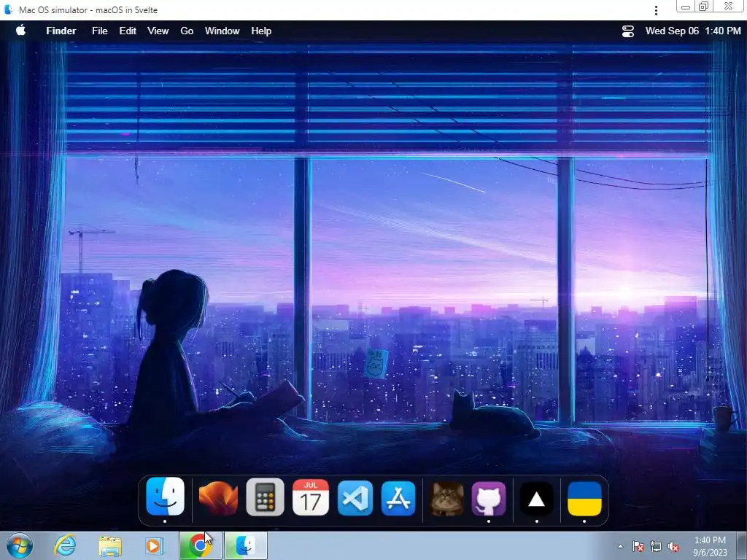Screen dimensions: 747x560
Task: Open Windows Media Player taskbar icon
Action: 153,546
